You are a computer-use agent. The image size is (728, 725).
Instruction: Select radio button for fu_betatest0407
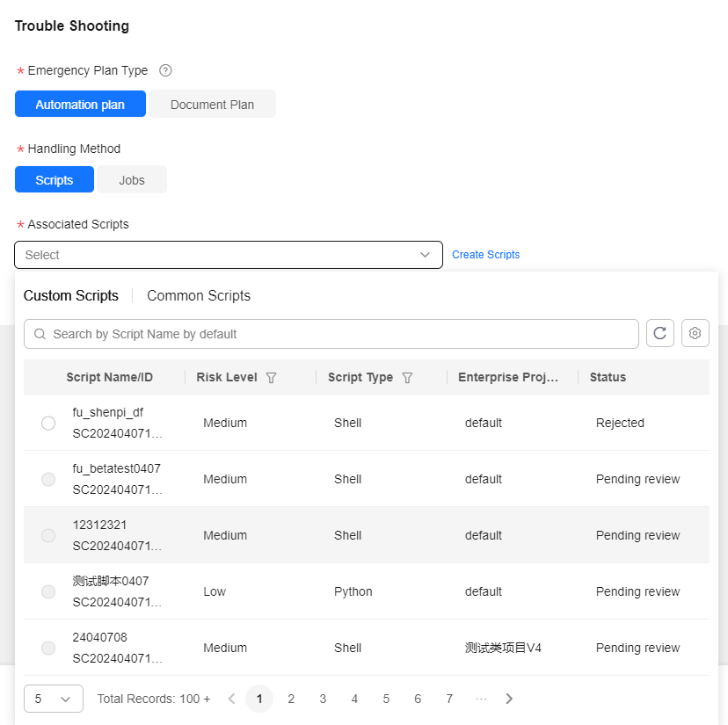coord(48,479)
